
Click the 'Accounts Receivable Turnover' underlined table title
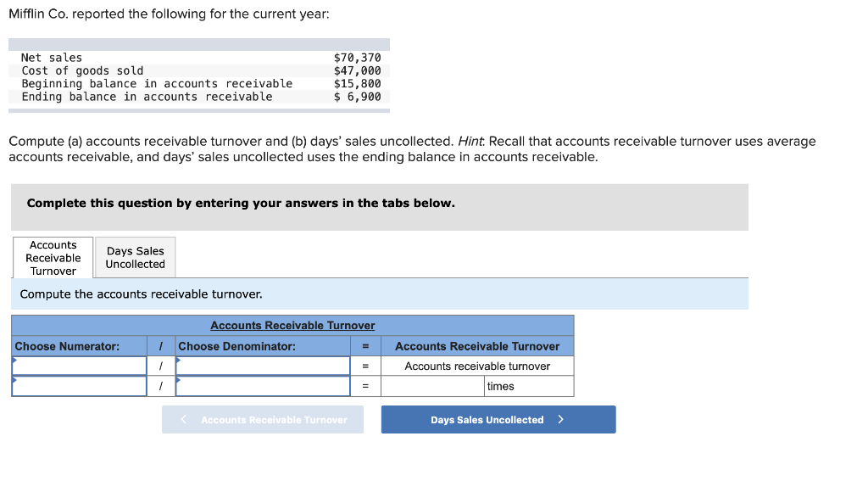point(292,325)
